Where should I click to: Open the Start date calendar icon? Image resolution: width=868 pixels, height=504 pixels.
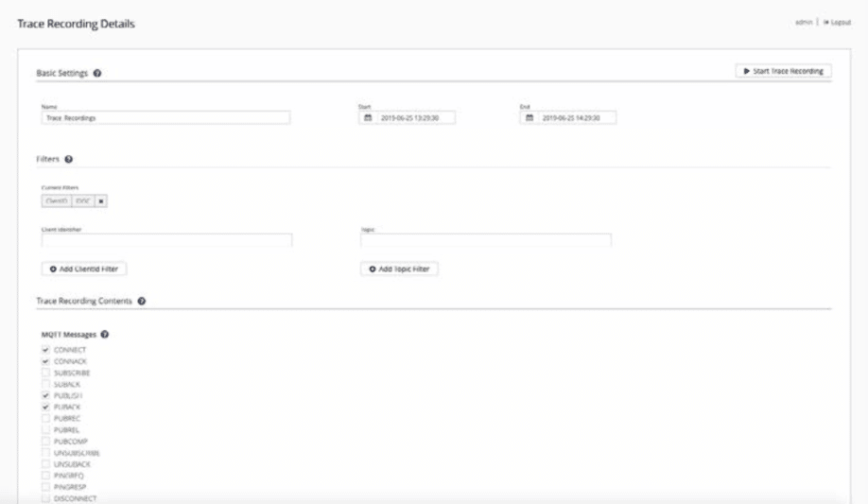(x=369, y=118)
